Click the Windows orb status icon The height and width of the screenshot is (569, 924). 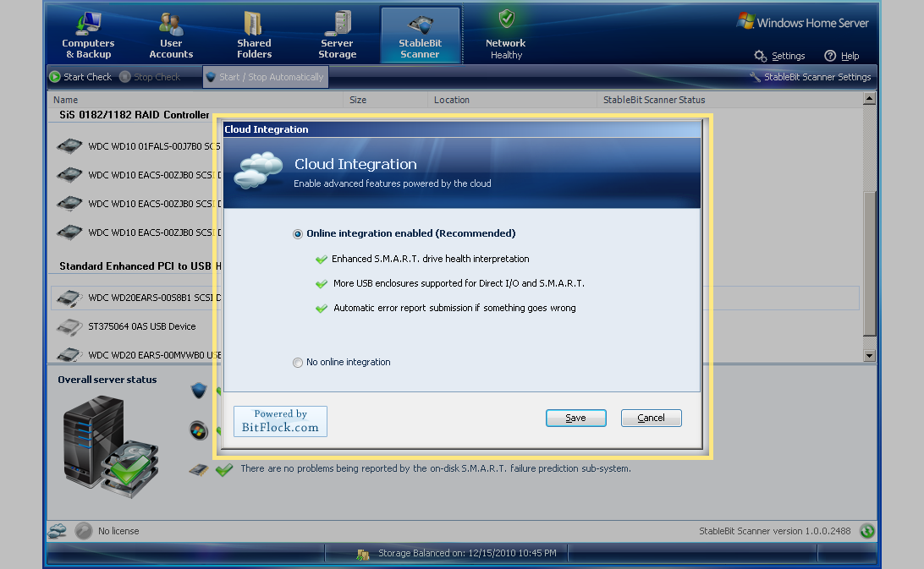(x=199, y=430)
